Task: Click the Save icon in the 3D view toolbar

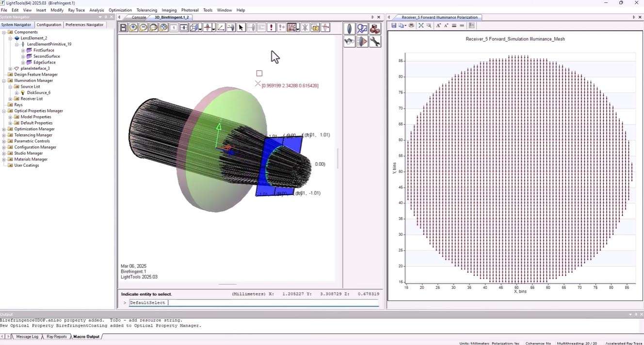Action: tap(123, 28)
